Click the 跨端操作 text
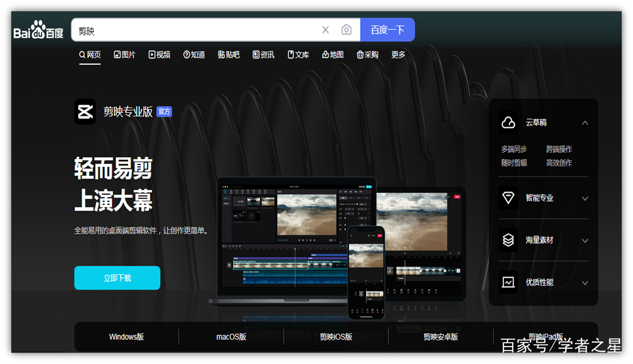The height and width of the screenshot is (364, 633). pyautogui.click(x=559, y=149)
